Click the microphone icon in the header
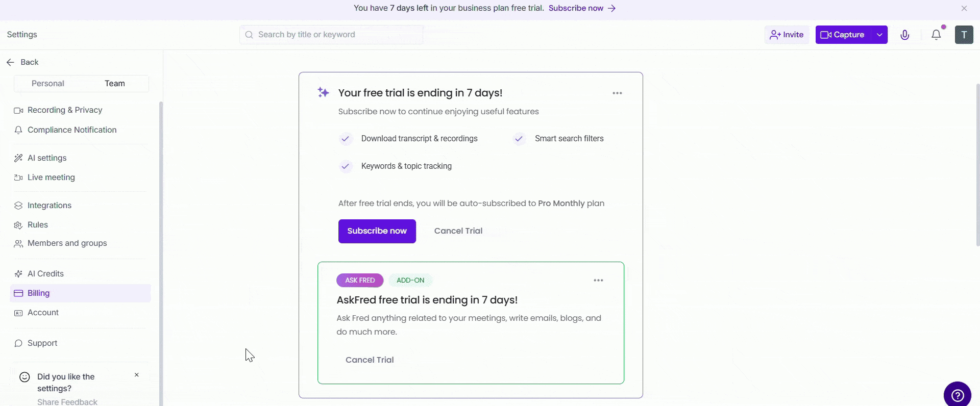This screenshot has height=406, width=980. (x=904, y=35)
